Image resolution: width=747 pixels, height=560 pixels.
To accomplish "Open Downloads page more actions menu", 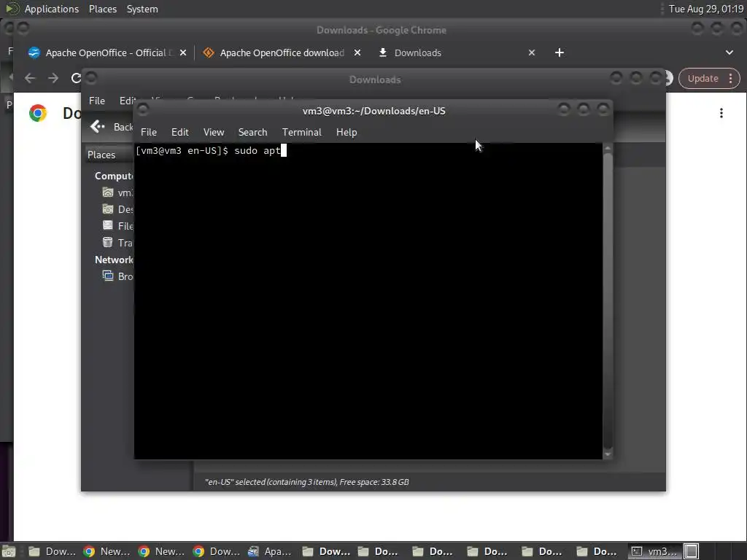I will 721,113.
